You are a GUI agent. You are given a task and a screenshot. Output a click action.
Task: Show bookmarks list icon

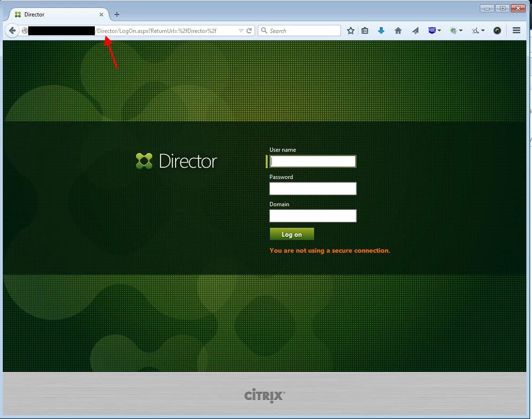[365, 31]
